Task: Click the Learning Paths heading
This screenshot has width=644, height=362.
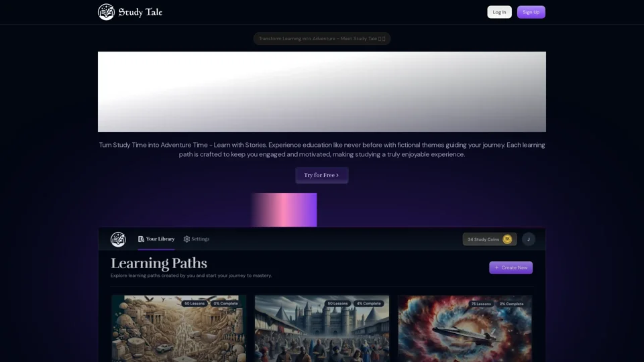Action: [158, 263]
